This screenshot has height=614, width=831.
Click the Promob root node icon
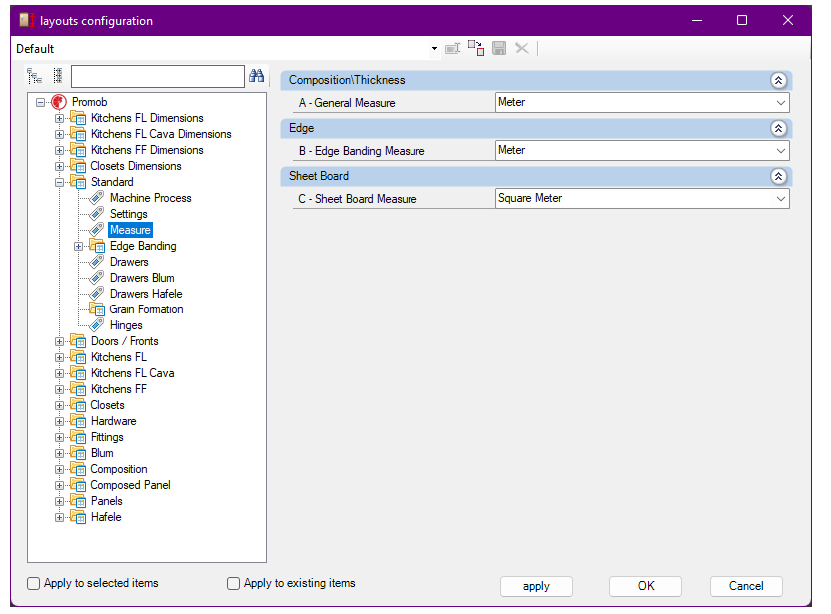click(59, 102)
